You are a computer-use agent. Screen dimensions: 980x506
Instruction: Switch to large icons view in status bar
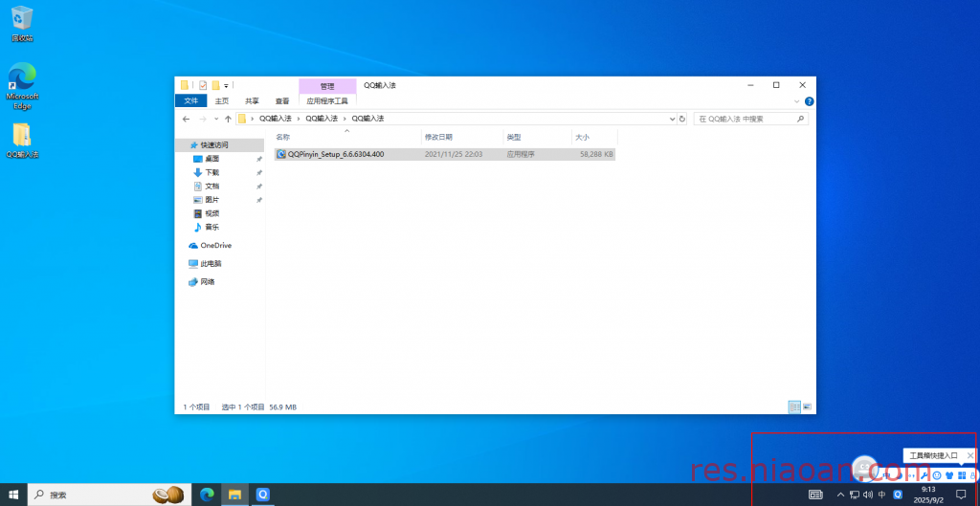[807, 407]
